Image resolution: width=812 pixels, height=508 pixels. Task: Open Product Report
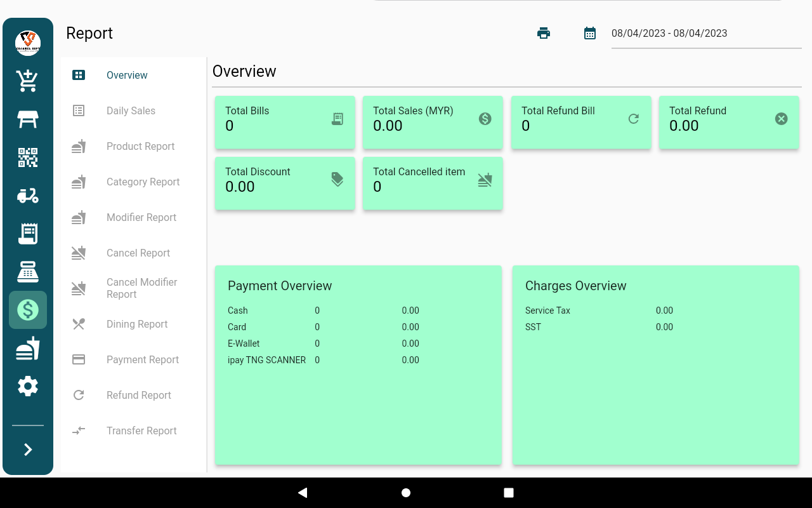134,146
